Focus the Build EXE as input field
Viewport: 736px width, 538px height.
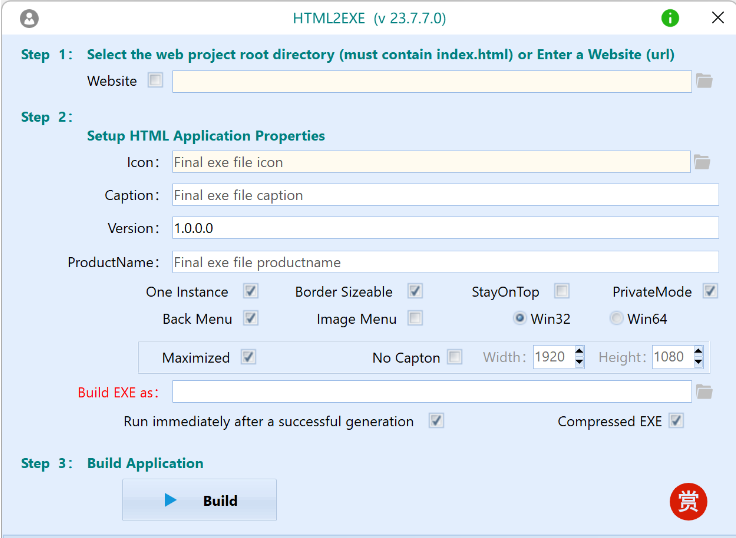pyautogui.click(x=431, y=392)
